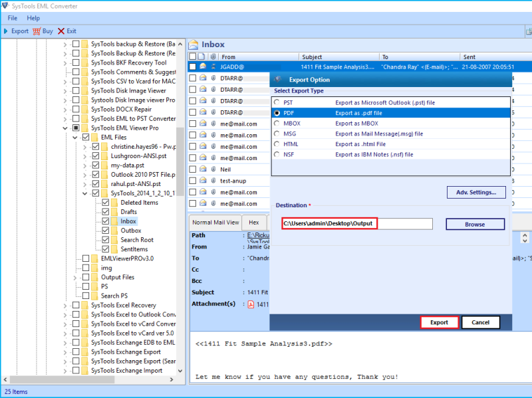Tick the checkbox for test-anup email

click(x=192, y=181)
